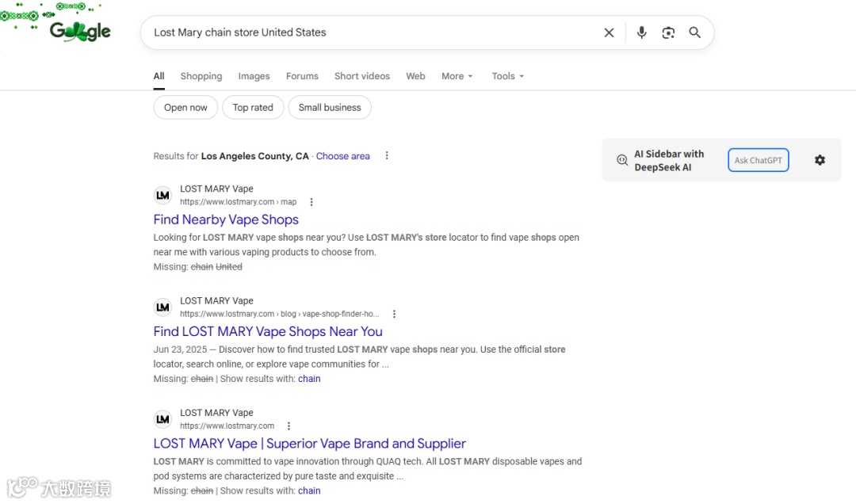Click 'Los Angeles County, CA' location text

255,156
